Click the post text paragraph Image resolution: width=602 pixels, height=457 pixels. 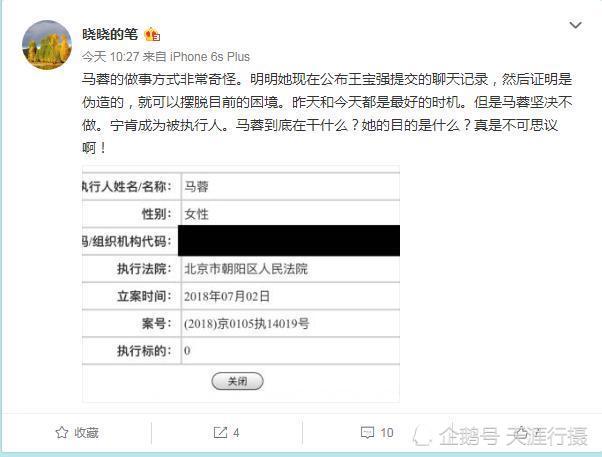click(327, 113)
